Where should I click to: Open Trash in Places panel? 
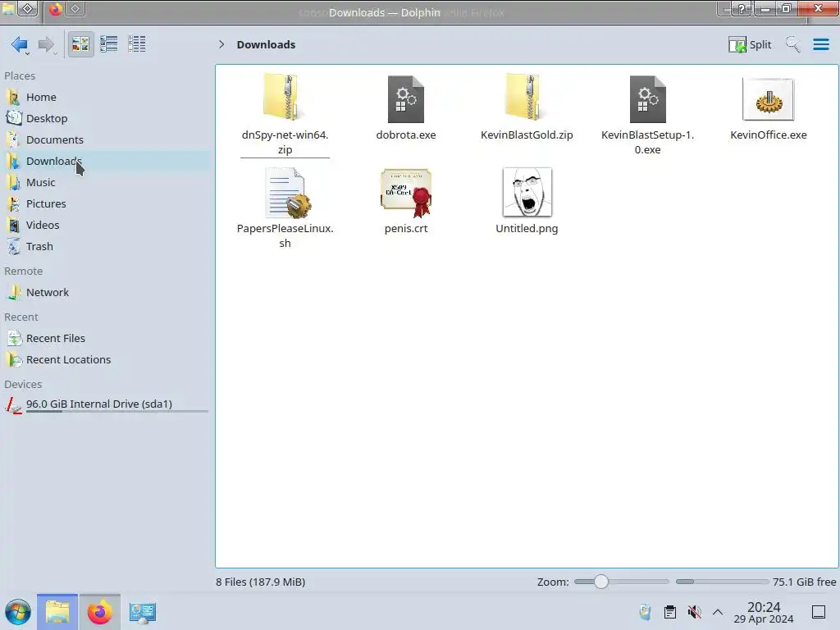click(106, 247)
